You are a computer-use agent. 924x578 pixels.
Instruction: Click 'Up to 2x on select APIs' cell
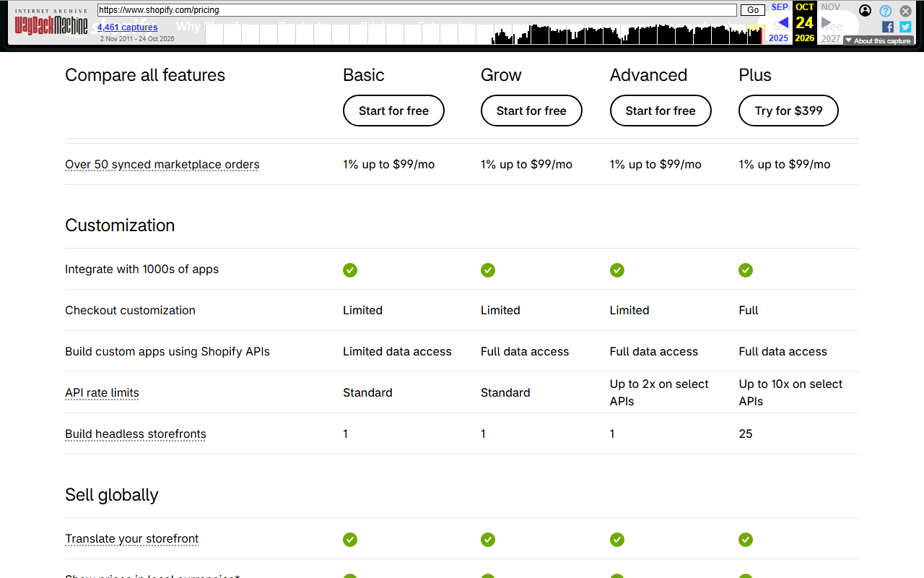(659, 392)
